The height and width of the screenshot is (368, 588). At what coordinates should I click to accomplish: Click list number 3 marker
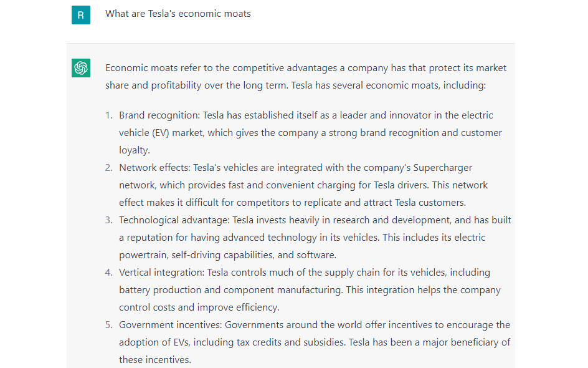tap(108, 220)
